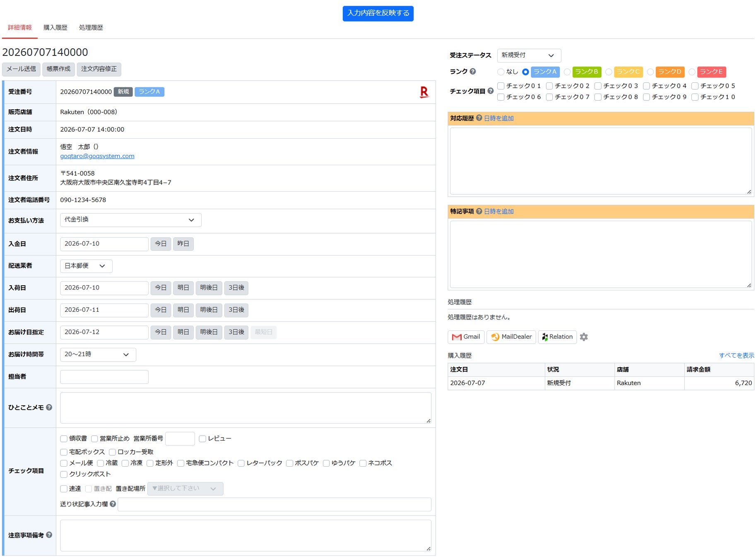Viewport: 756px width, 559px height.
Task: Select ランクA blue color label
Action: pyautogui.click(x=545, y=72)
